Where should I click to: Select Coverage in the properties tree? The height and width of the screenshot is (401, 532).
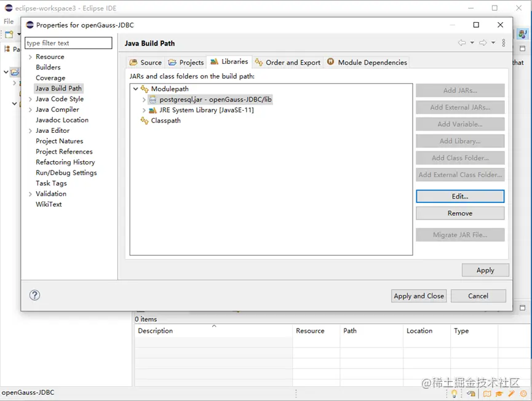pos(50,77)
